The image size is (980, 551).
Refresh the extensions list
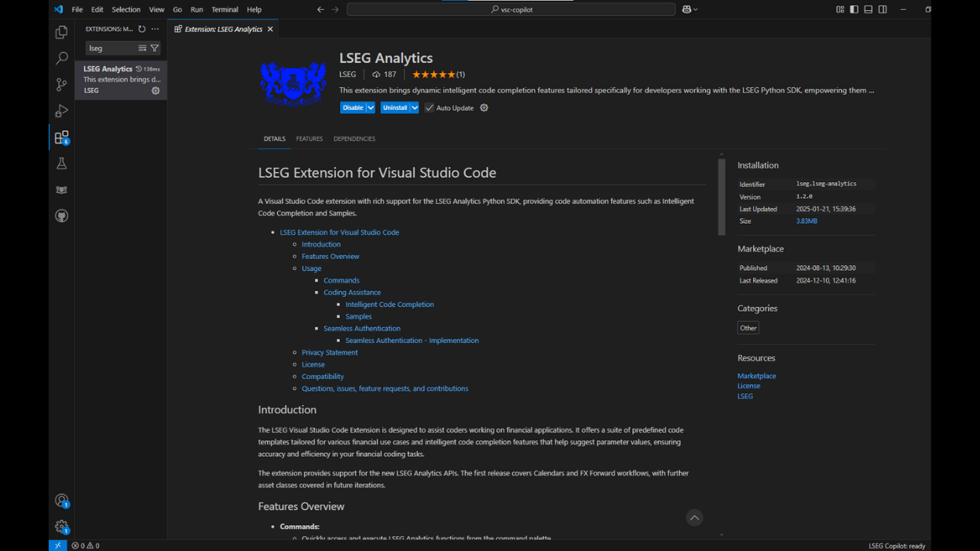pyautogui.click(x=142, y=29)
